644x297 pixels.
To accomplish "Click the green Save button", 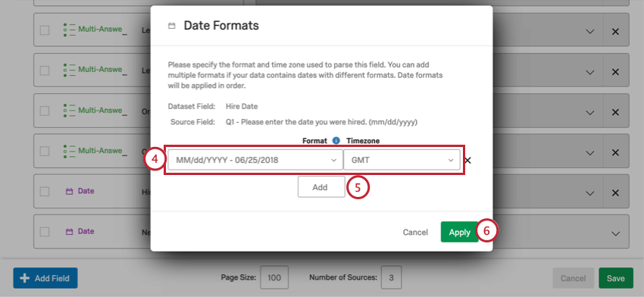I will pyautogui.click(x=616, y=278).
